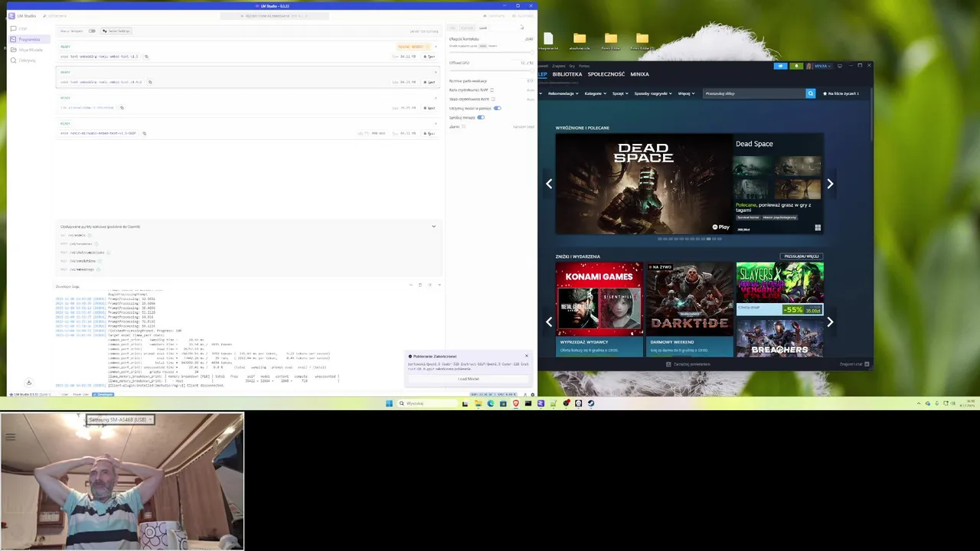Expand Rekomendacje dropdown in Steam store
This screenshot has width=980, height=551.
point(563,93)
